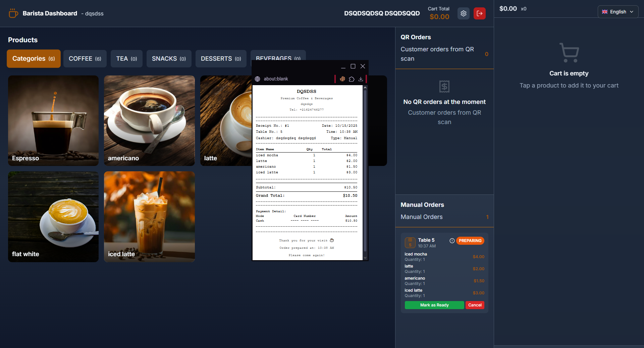Open the extensions puzzle icon in popup

[x=352, y=79]
